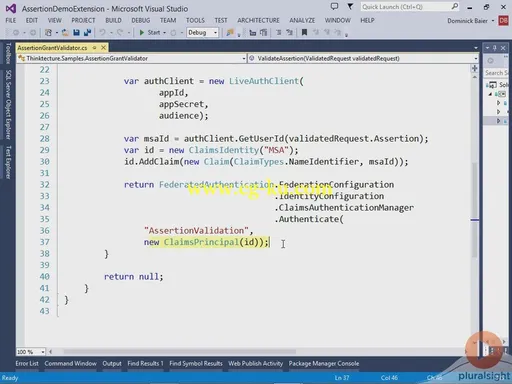Open the TOOLS menu

[195, 21]
